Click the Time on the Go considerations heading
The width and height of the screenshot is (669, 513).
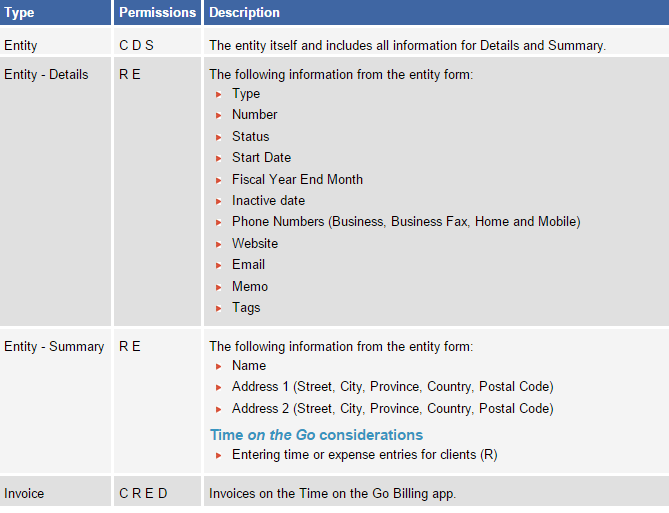[x=316, y=435]
